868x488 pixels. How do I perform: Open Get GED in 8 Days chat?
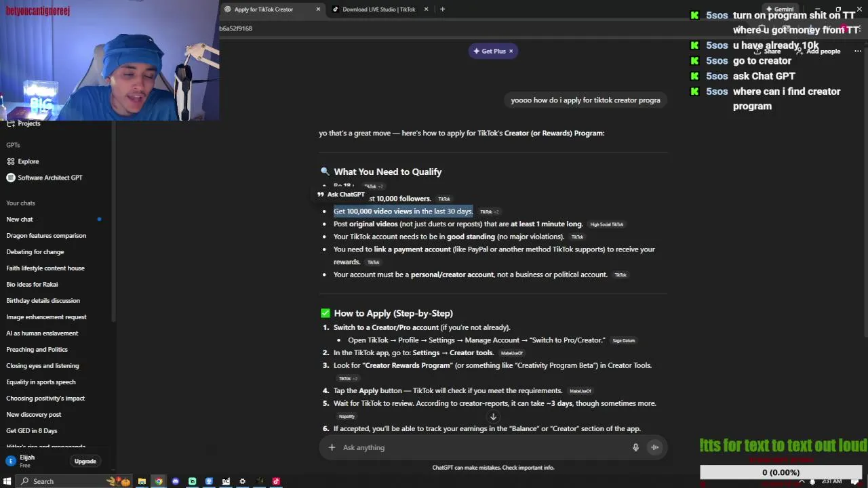coord(32,431)
